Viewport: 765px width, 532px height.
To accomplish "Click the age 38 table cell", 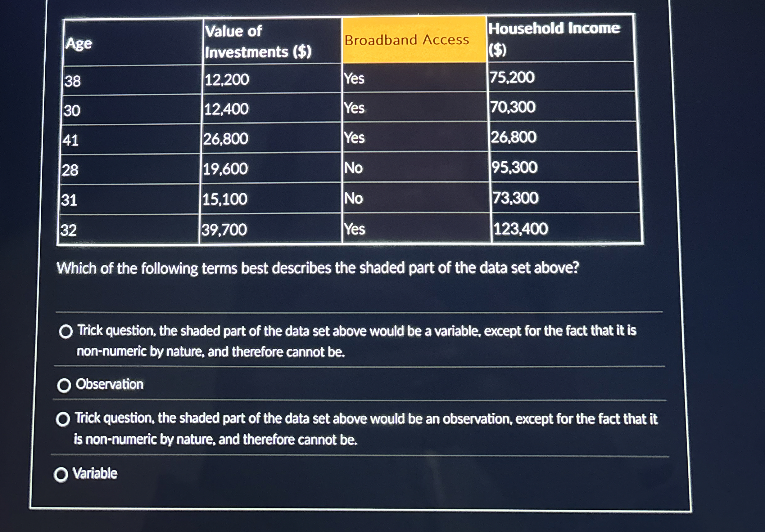I will tap(132, 80).
